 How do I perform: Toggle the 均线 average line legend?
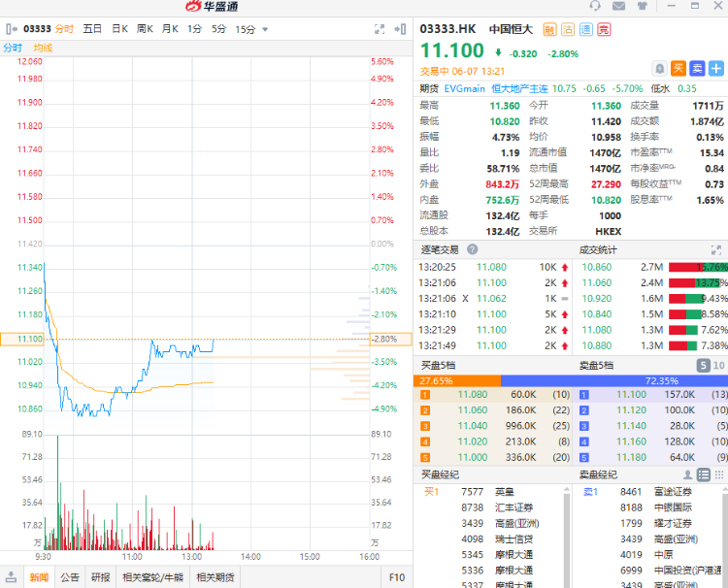tap(43, 48)
